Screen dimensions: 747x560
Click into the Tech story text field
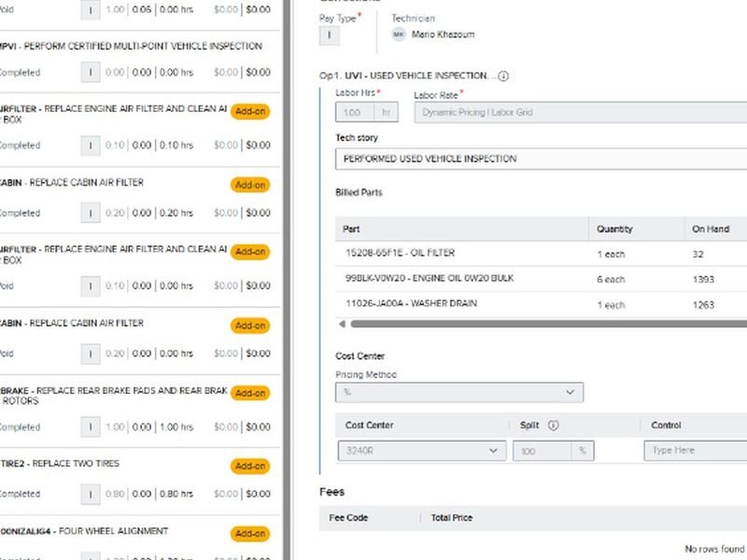pos(542,159)
